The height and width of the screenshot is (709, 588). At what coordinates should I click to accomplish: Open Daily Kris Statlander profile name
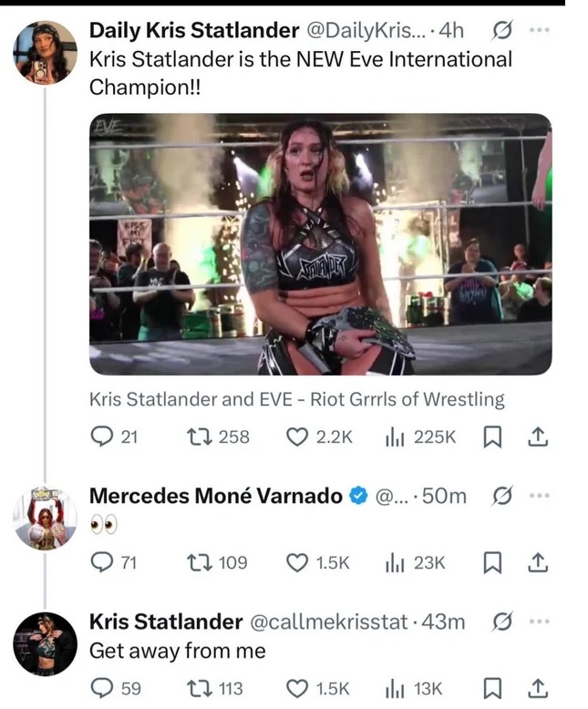point(193,31)
